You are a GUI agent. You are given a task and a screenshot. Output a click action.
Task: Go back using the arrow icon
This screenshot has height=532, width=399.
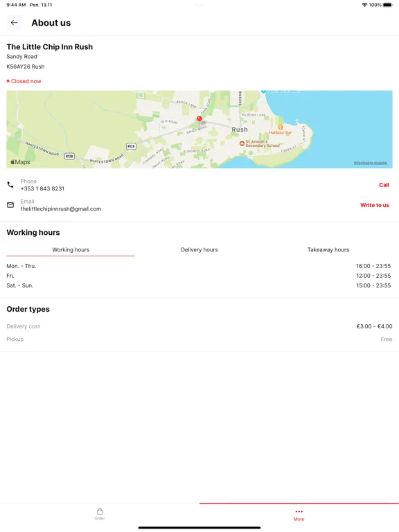15,23
